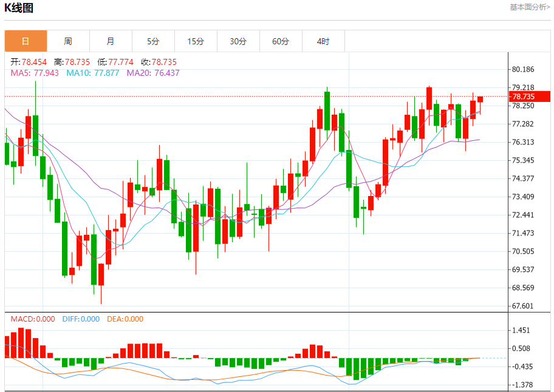554x392 pixels.
Task: Click the 开:78.454 opening price value
Action: [x=29, y=62]
